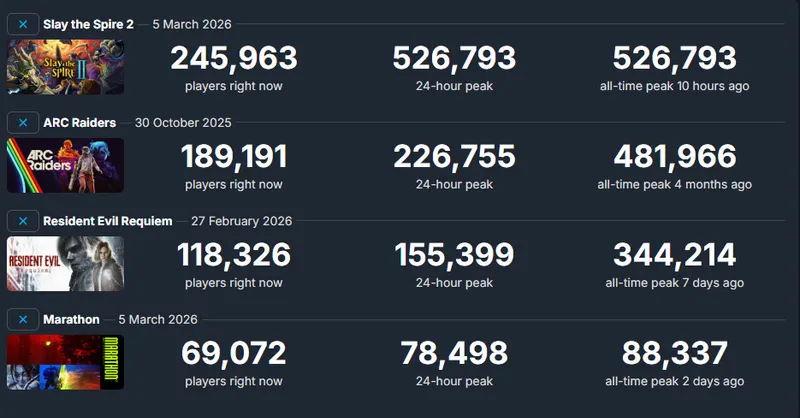Click Marathon's 88,337 all-time peak figure
Image resolution: width=800 pixels, height=418 pixels.
[675, 353]
